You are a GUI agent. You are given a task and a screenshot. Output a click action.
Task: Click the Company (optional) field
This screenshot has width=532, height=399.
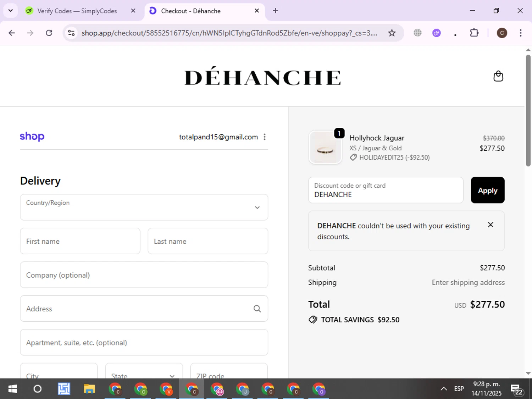point(144,275)
